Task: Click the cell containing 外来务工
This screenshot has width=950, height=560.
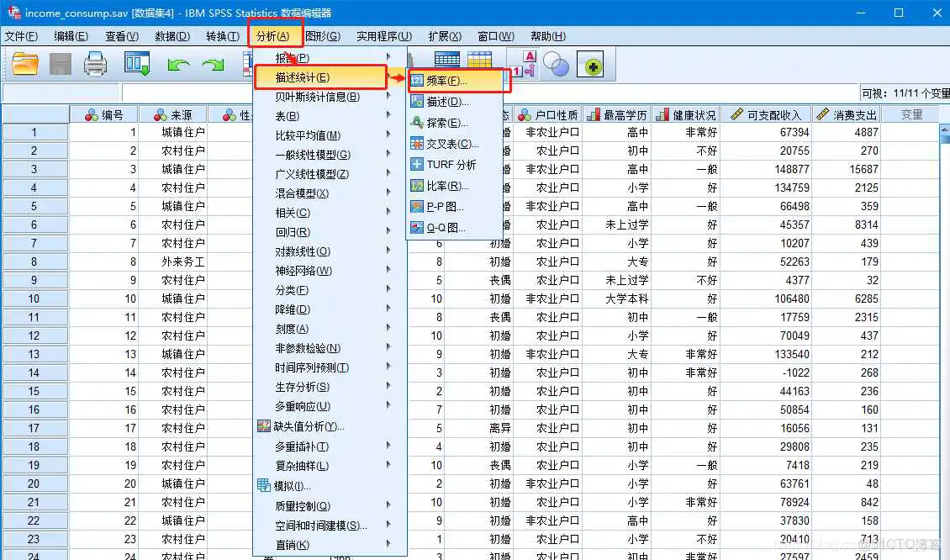Action: click(172, 262)
